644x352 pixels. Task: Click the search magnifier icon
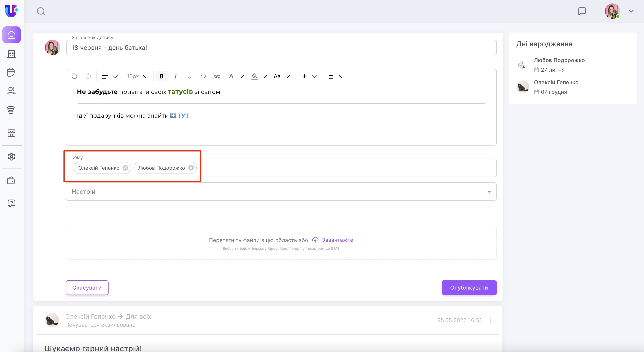(x=41, y=11)
